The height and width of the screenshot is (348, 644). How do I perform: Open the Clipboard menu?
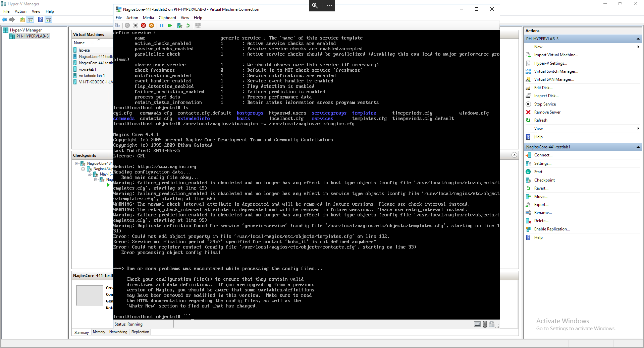(167, 18)
